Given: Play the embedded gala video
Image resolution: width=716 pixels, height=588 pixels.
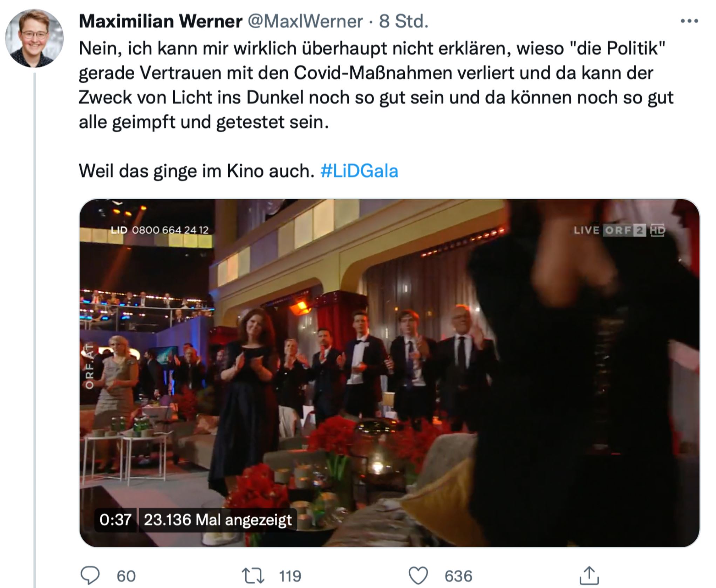Looking at the screenshot, I should click(x=389, y=373).
